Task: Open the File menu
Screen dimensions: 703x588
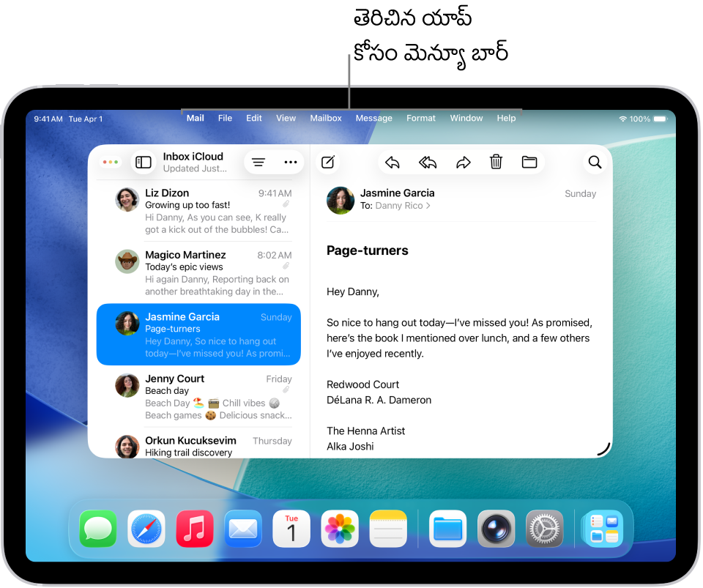Action: [225, 118]
